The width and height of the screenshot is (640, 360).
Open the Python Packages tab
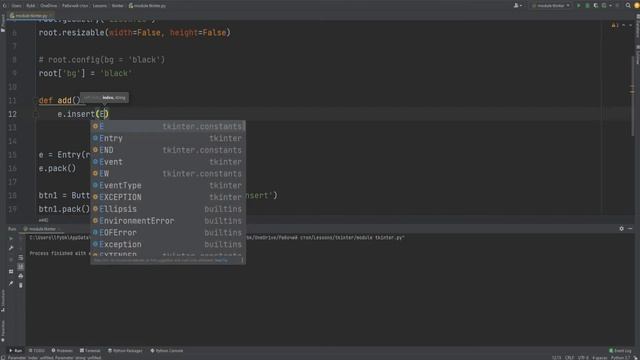coord(125,351)
